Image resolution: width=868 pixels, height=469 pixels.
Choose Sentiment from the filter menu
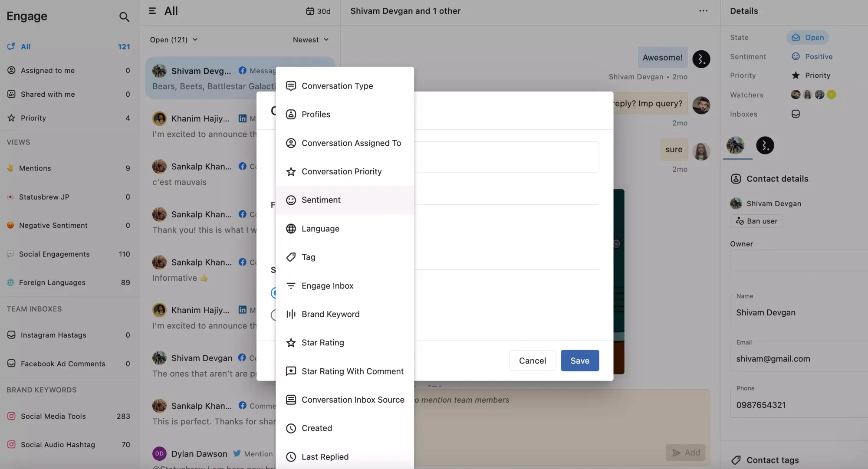click(x=321, y=200)
